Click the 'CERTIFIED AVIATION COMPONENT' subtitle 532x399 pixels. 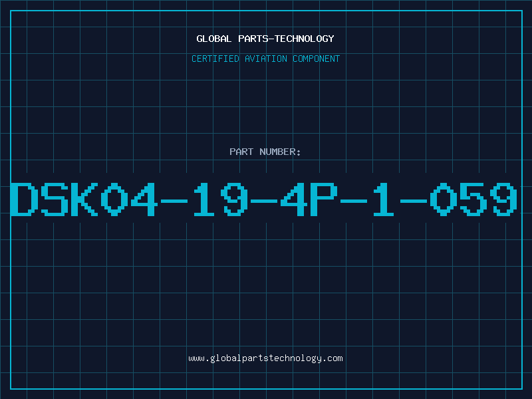265,59
